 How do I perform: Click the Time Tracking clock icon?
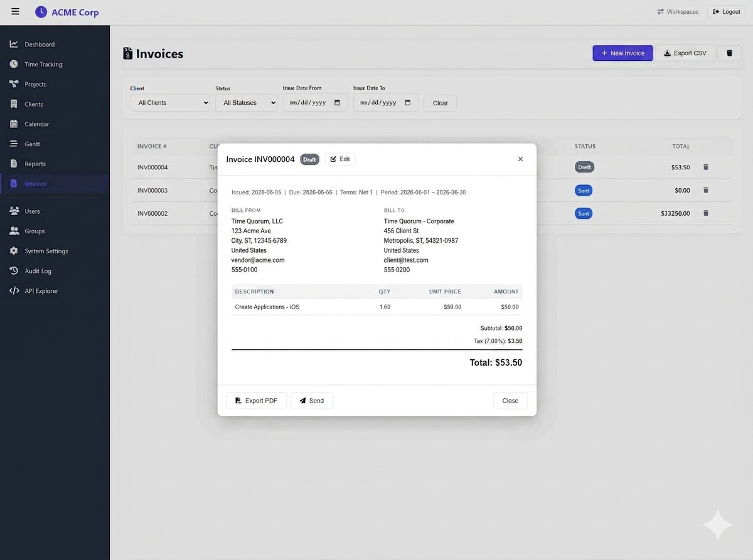[14, 64]
